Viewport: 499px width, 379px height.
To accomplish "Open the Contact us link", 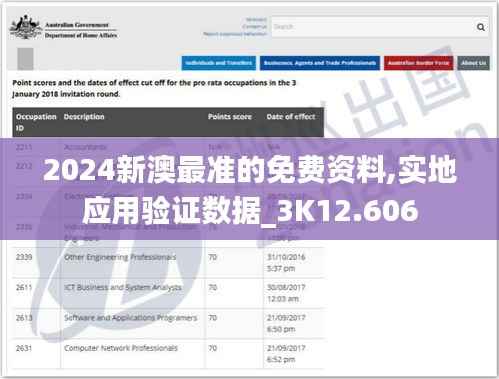I will pos(255,27).
